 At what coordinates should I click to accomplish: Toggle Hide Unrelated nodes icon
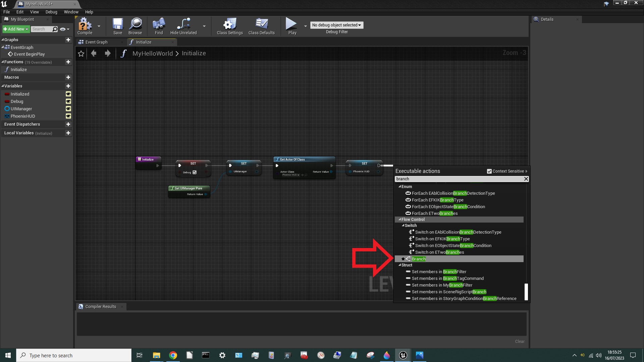point(183,26)
